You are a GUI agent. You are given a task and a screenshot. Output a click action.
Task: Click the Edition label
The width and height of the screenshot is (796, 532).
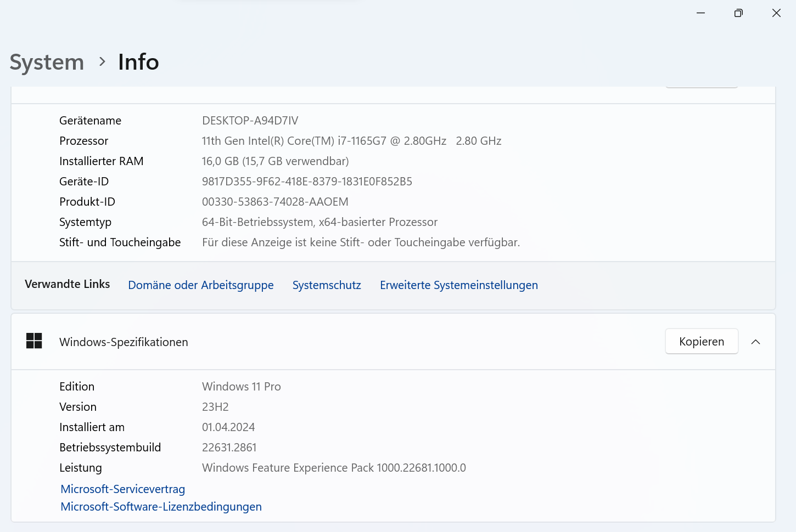pos(77,387)
